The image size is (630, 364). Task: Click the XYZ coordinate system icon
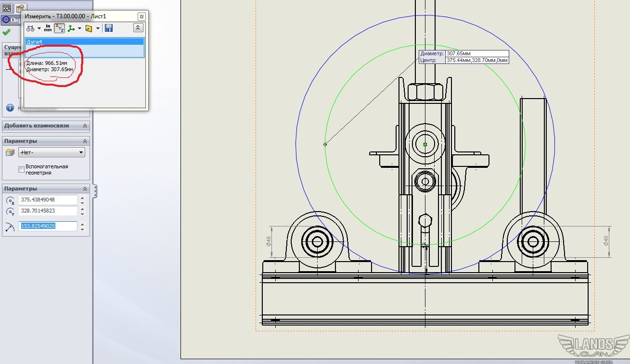coord(71,28)
